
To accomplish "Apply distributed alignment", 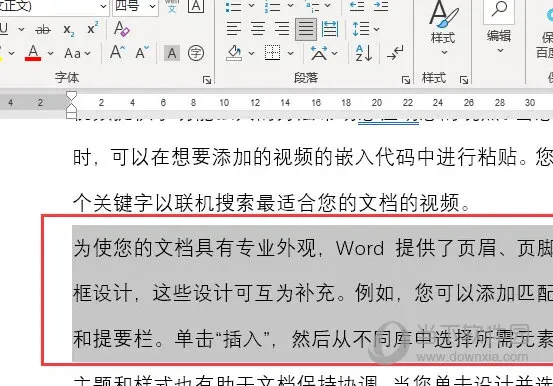I will pos(330,29).
